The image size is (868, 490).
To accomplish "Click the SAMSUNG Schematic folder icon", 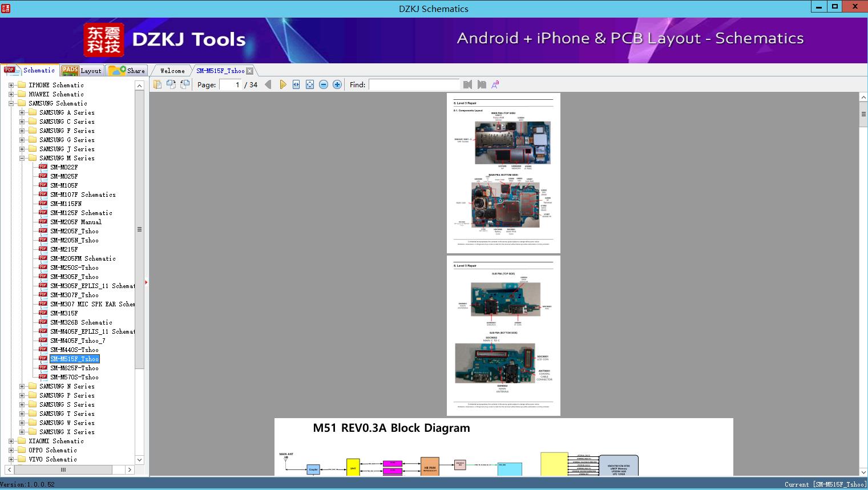I will [x=22, y=103].
